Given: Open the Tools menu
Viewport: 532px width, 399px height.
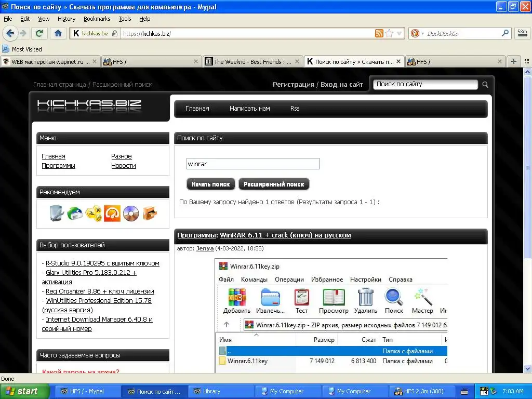Looking at the screenshot, I should (x=125, y=19).
